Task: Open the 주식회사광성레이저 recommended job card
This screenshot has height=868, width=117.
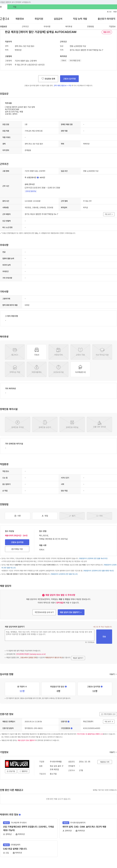Action: 88,828
